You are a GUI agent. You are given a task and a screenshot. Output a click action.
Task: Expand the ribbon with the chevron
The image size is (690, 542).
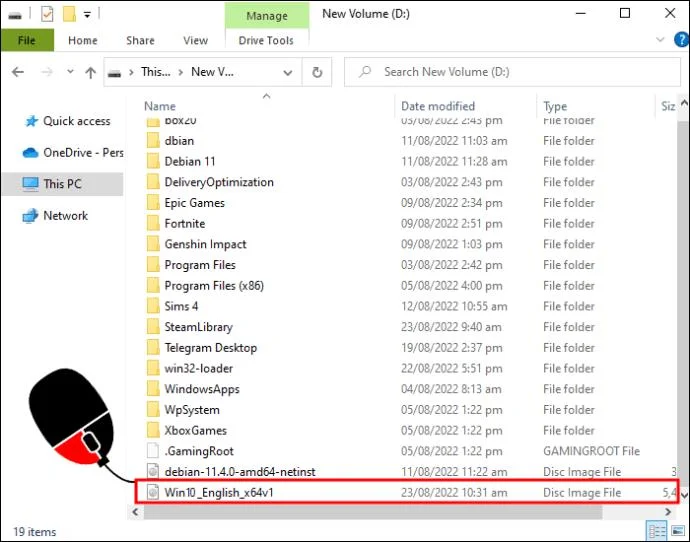[x=660, y=40]
